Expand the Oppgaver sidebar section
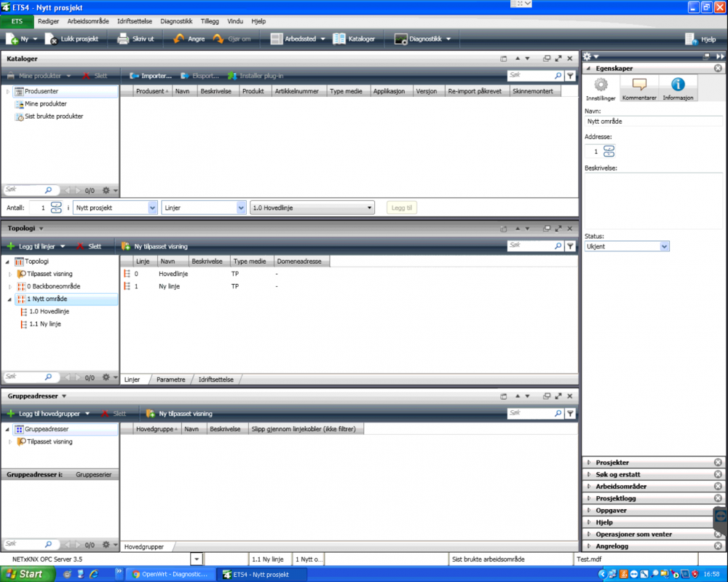 coord(588,511)
